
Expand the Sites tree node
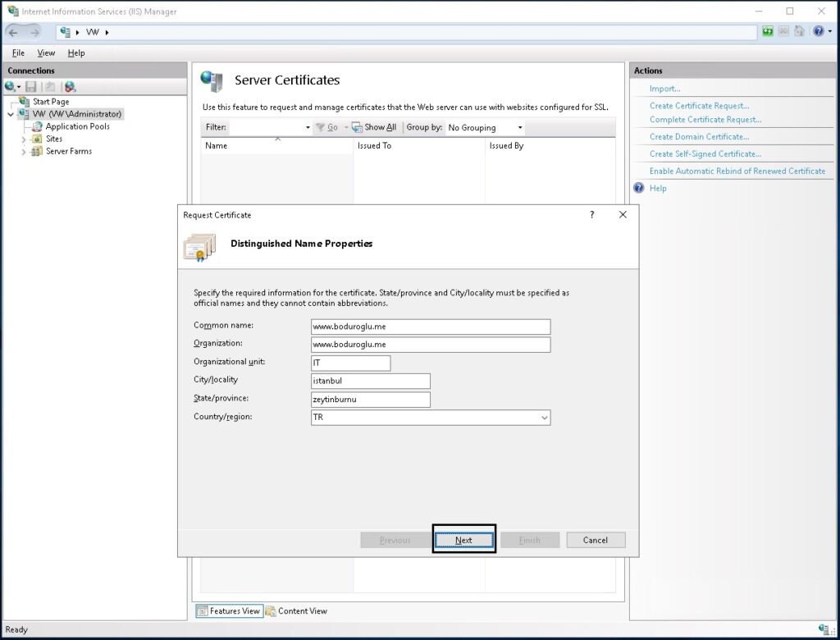(24, 139)
